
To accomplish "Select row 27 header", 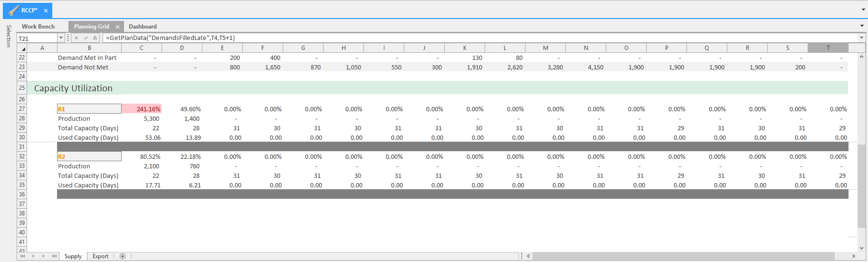I will tap(22, 109).
